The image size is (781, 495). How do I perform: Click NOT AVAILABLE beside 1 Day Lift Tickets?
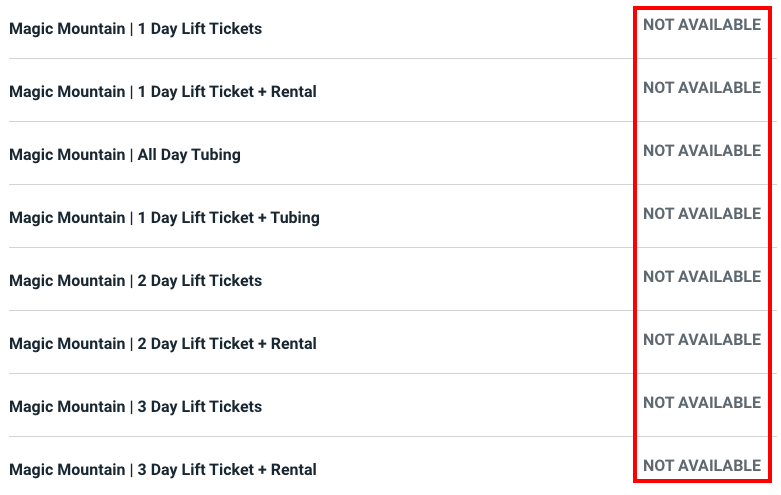(x=702, y=25)
